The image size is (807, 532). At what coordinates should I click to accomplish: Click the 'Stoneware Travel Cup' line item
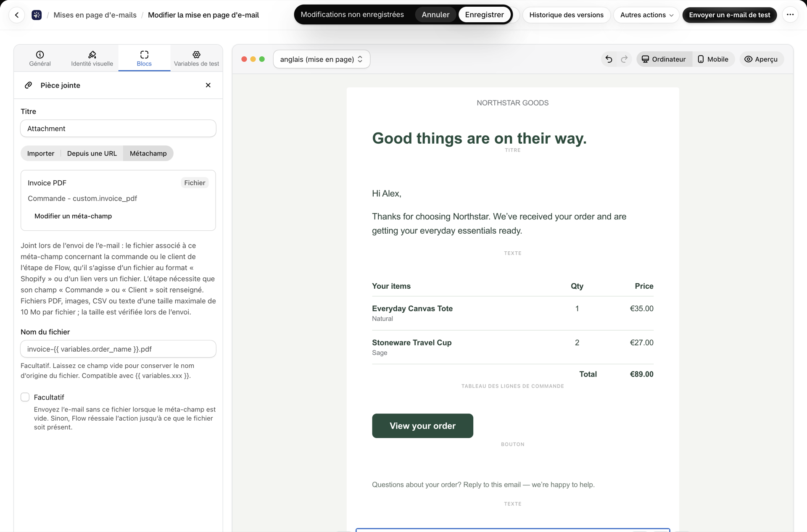pyautogui.click(x=411, y=342)
